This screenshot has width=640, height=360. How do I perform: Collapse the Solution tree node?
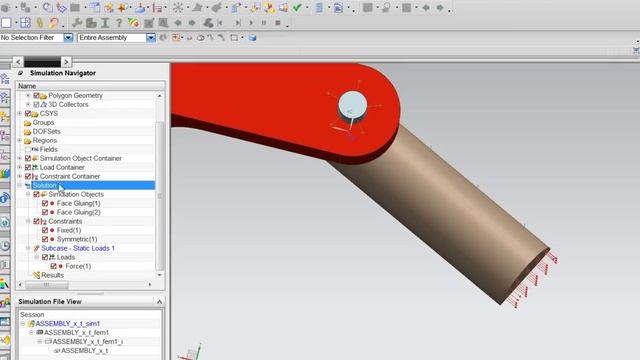[x=20, y=185]
